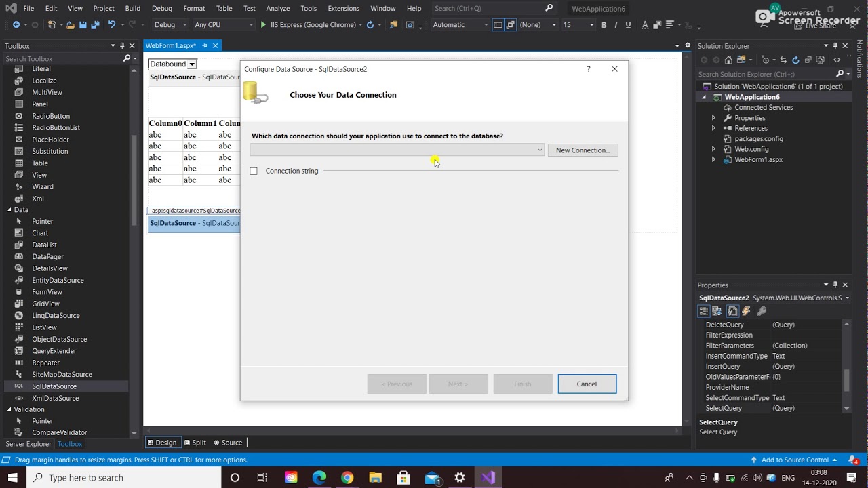Start debugging with IIS Express play button

tap(263, 24)
